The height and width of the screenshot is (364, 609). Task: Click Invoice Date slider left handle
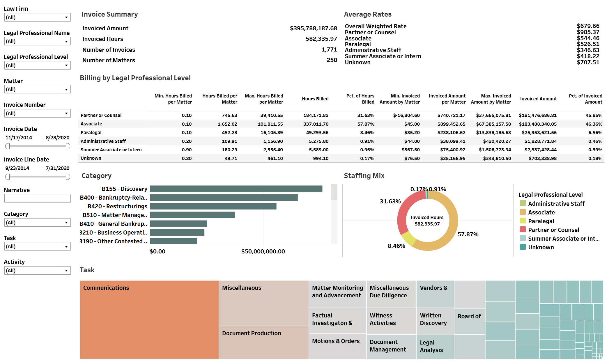click(8, 146)
